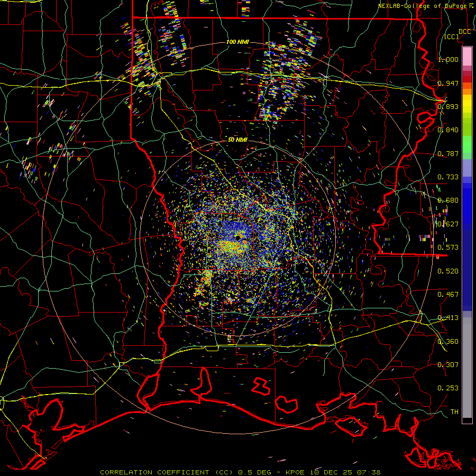This screenshot has height=476, width=476.
Task: Click the pink segment of the color bar
Action: coord(467,57)
